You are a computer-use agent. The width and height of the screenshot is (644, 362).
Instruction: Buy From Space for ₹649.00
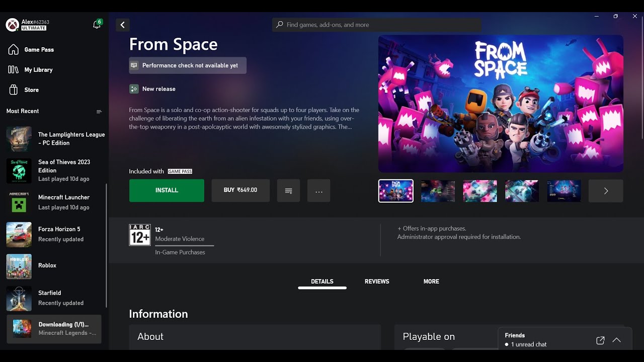(240, 191)
